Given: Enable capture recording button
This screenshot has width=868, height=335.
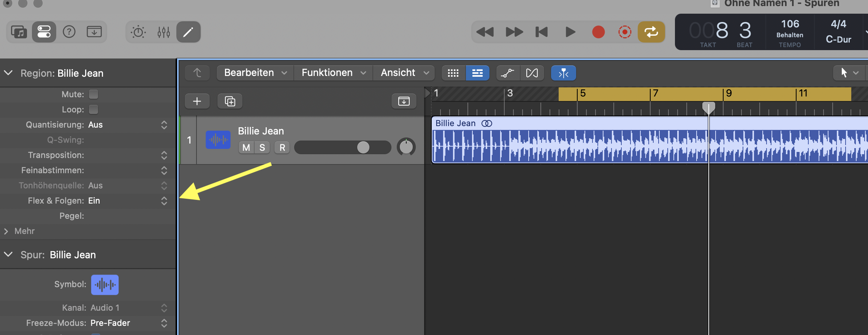Looking at the screenshot, I should point(625,32).
